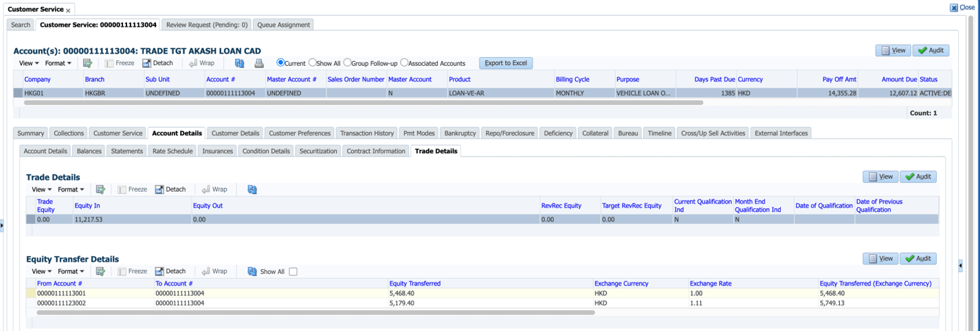
Task: Collapse the right side panel arrow
Action: coord(960,265)
